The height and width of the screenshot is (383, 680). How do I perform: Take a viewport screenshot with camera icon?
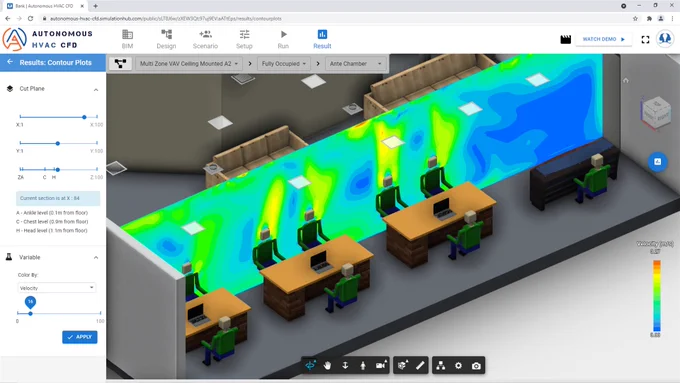476,366
